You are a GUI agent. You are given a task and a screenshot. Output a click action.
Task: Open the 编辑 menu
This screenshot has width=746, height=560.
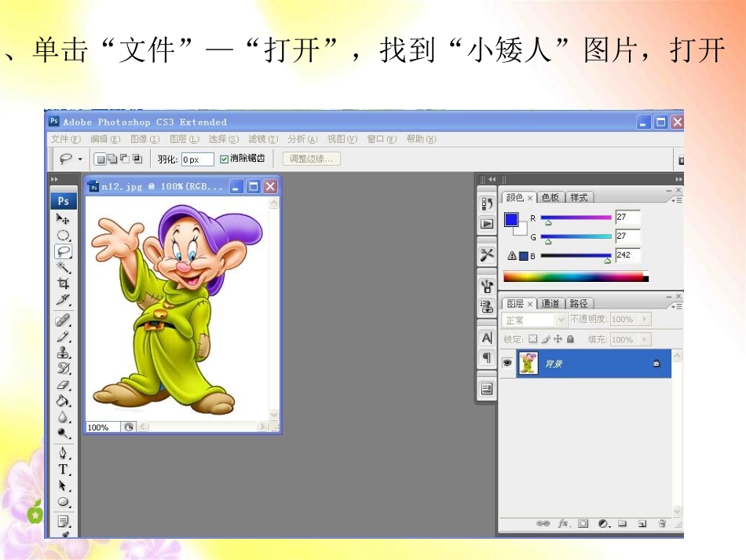click(105, 139)
